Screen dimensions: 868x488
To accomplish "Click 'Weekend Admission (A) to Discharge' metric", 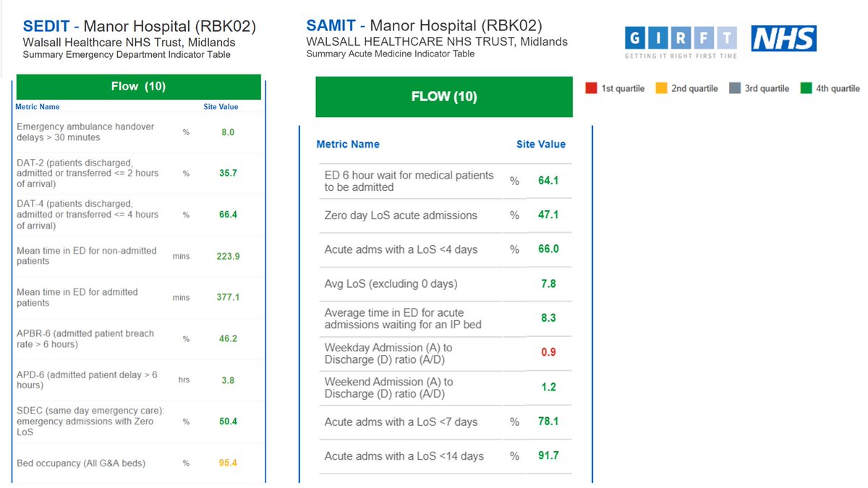I will click(x=388, y=388).
